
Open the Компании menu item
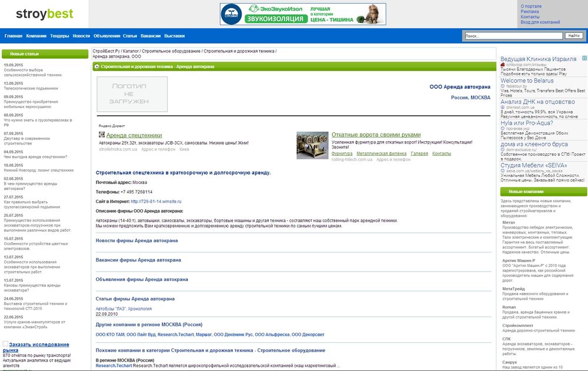(x=36, y=36)
